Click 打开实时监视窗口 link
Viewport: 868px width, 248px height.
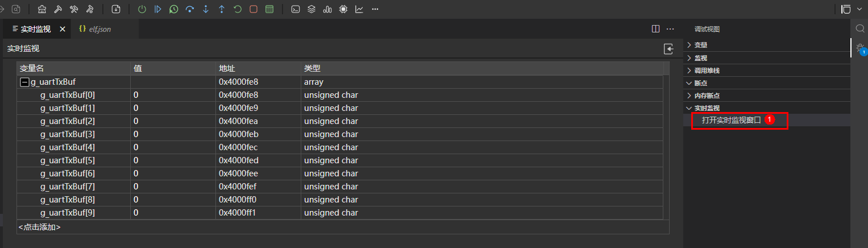tap(731, 120)
